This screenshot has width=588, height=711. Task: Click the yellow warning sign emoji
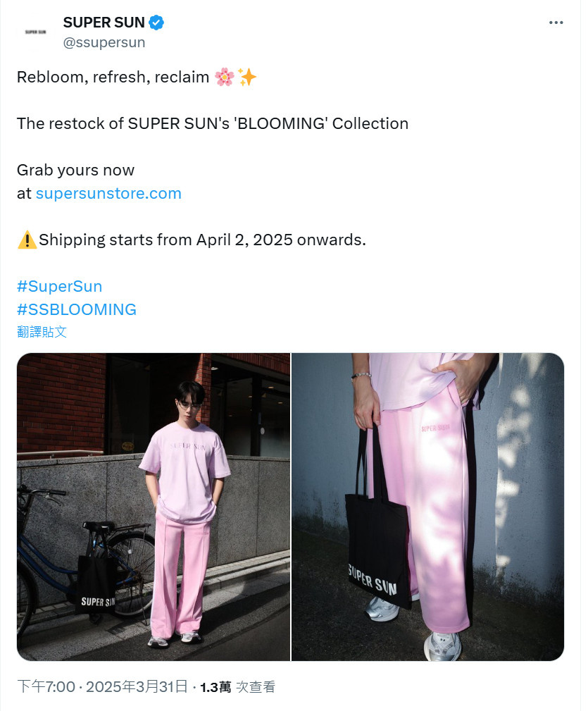pyautogui.click(x=27, y=240)
